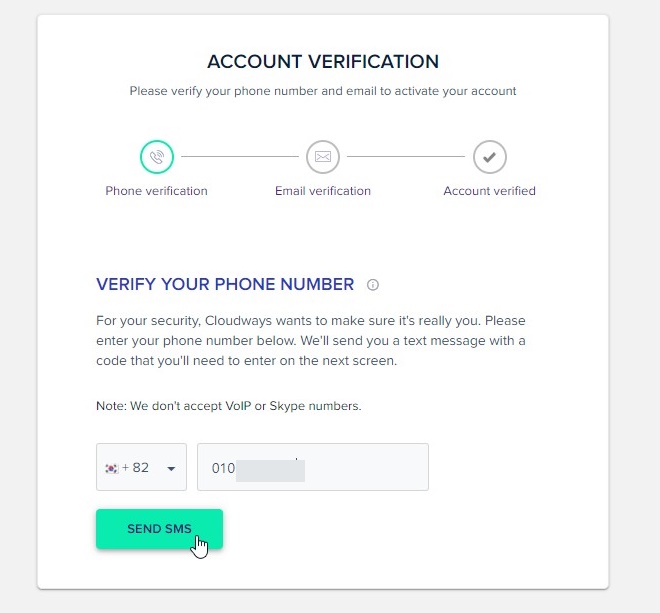Click the redacted number area in field
The height and width of the screenshot is (613, 660).
click(270, 471)
